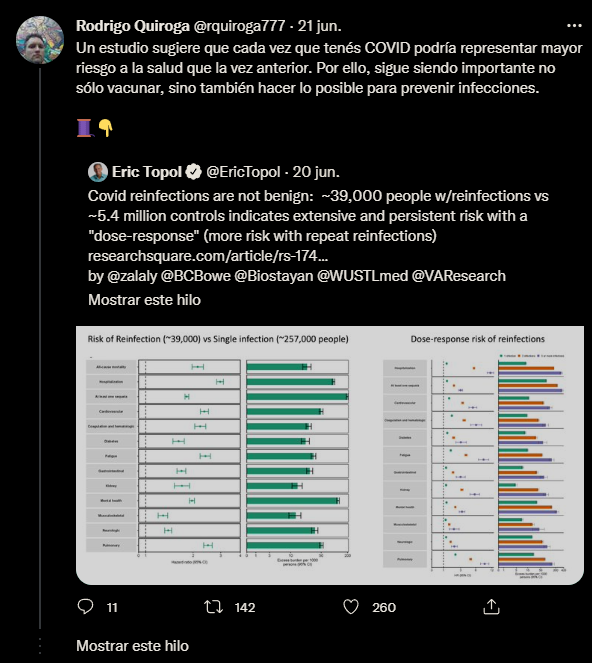The width and height of the screenshot is (592, 663).
Task: Click the 142 retweet count
Action: click(245, 608)
